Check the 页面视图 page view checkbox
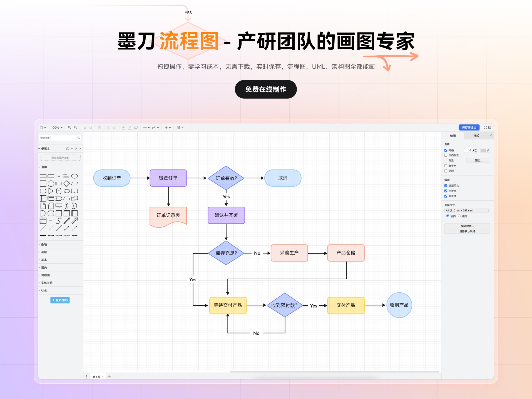The height and width of the screenshot is (399, 532). (446, 155)
